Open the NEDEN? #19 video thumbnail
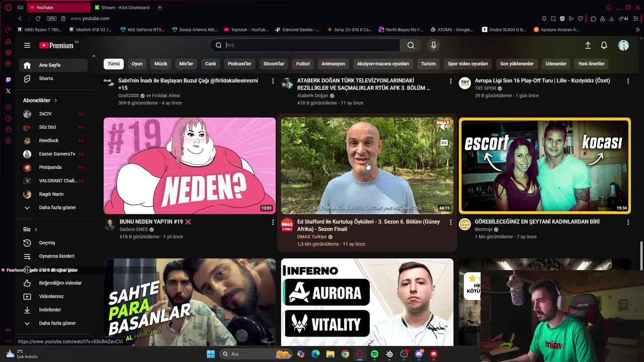The image size is (644, 362). point(190,166)
